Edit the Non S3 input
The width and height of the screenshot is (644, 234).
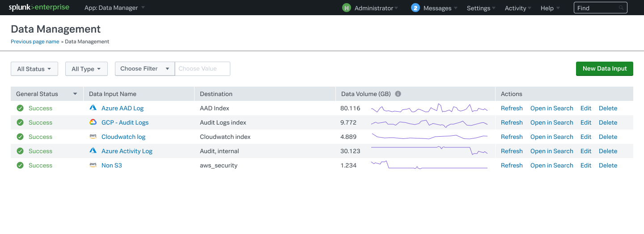(586, 165)
